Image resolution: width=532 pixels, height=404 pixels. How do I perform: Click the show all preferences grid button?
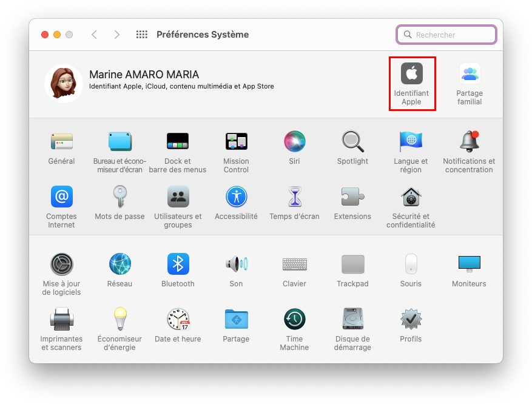point(142,35)
